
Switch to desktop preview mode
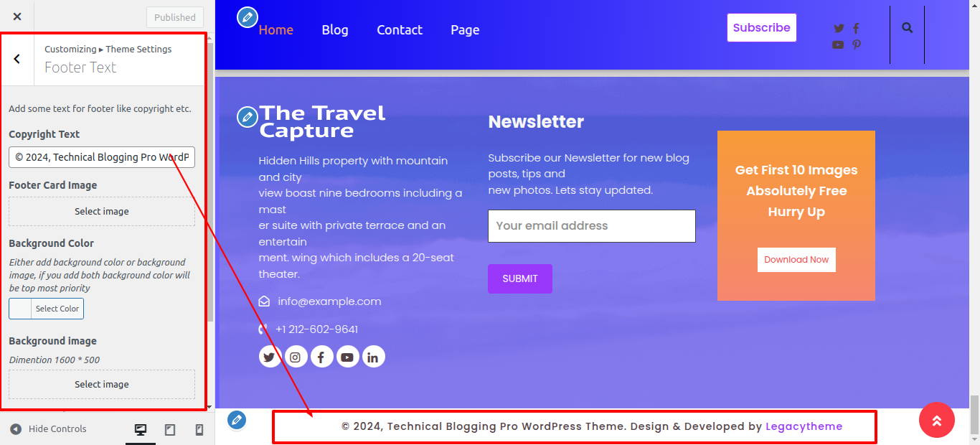point(141,429)
